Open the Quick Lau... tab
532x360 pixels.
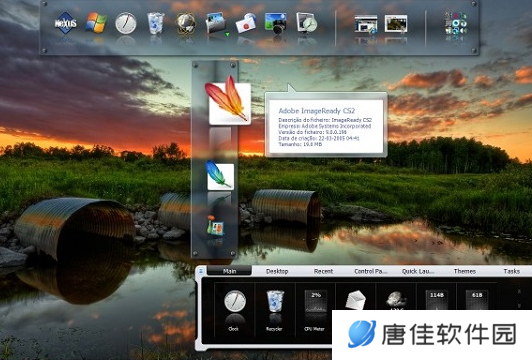click(x=418, y=271)
